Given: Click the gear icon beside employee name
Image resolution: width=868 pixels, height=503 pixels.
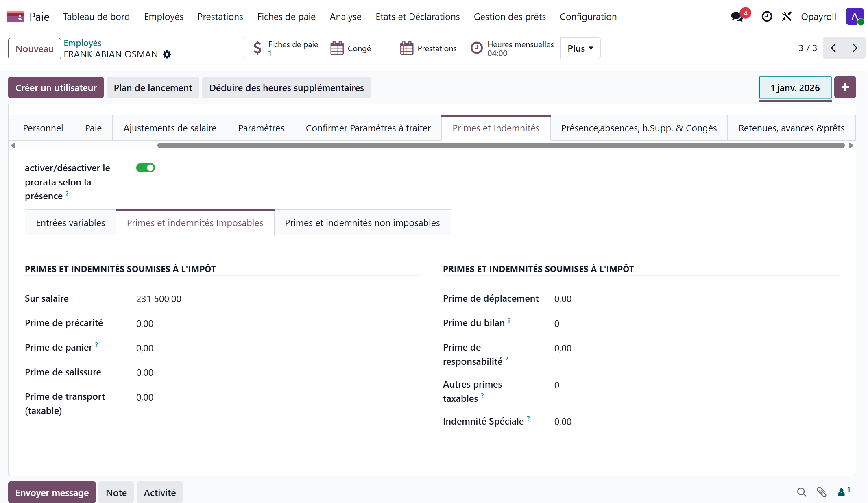Looking at the screenshot, I should [167, 54].
